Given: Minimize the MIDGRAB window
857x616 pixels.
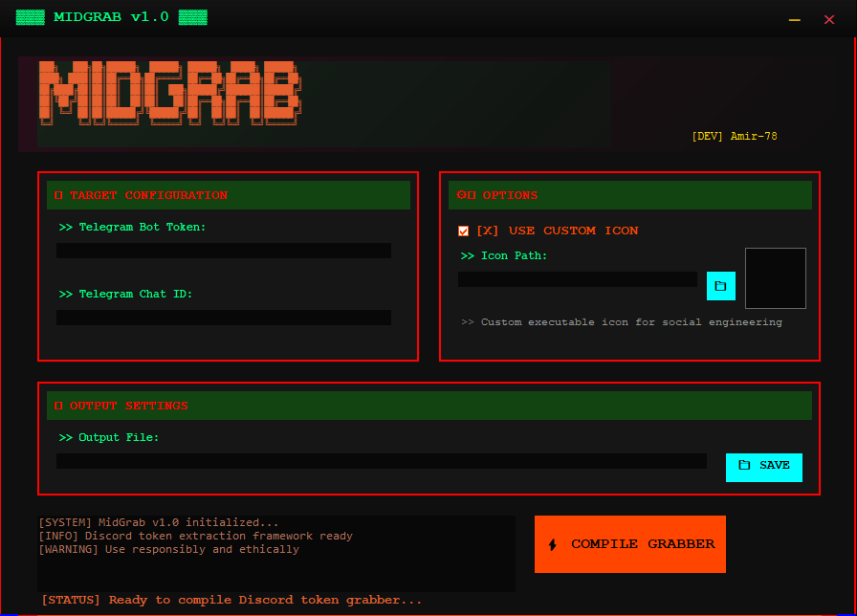Looking at the screenshot, I should tap(794, 20).
